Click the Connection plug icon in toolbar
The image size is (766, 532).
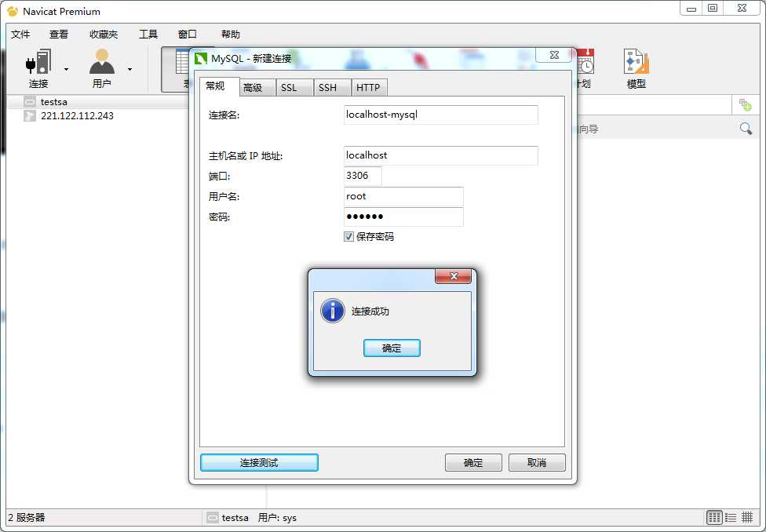tap(38, 62)
